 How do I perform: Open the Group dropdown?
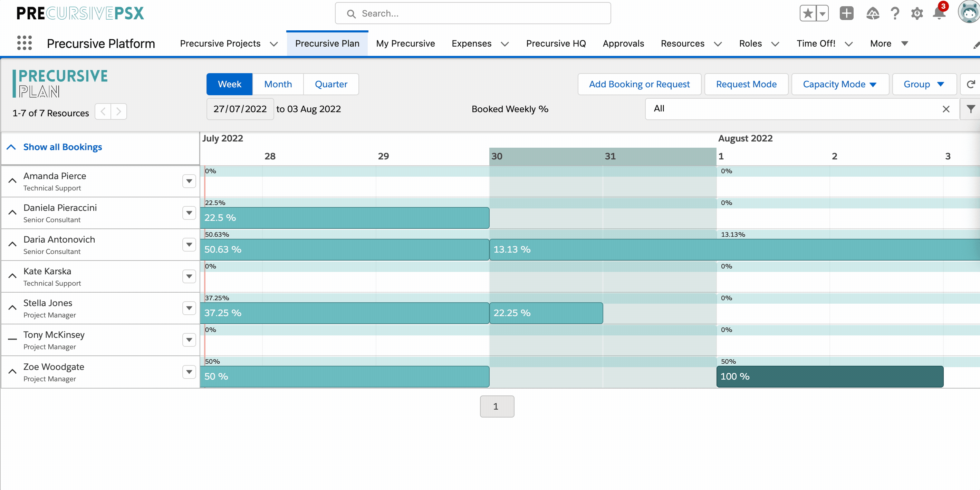[924, 84]
